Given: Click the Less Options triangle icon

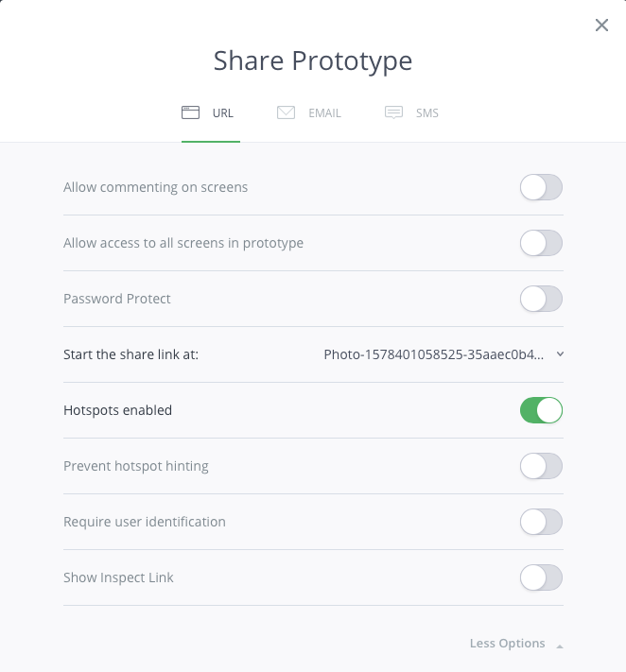Looking at the screenshot, I should click(x=560, y=646).
